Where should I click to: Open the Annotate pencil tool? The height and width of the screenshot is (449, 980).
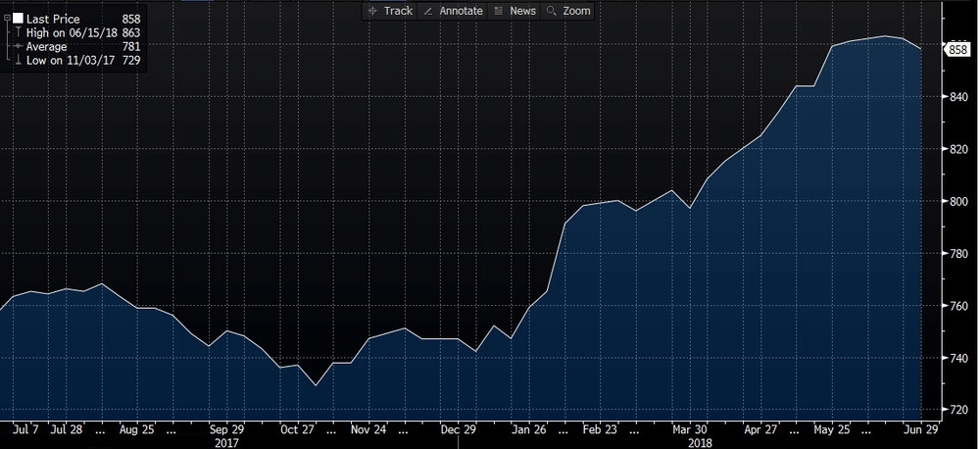pyautogui.click(x=453, y=11)
